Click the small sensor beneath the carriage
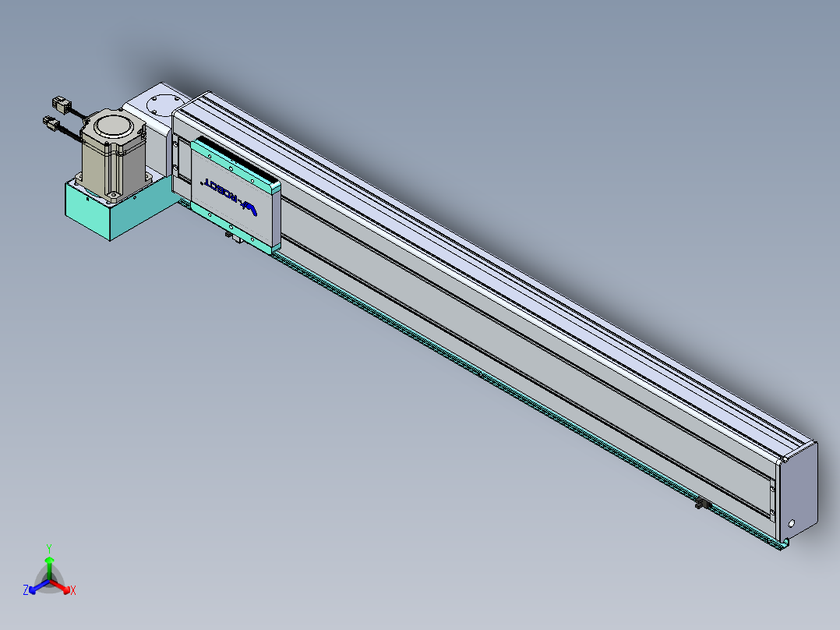This screenshot has width=840, height=630. 234,236
